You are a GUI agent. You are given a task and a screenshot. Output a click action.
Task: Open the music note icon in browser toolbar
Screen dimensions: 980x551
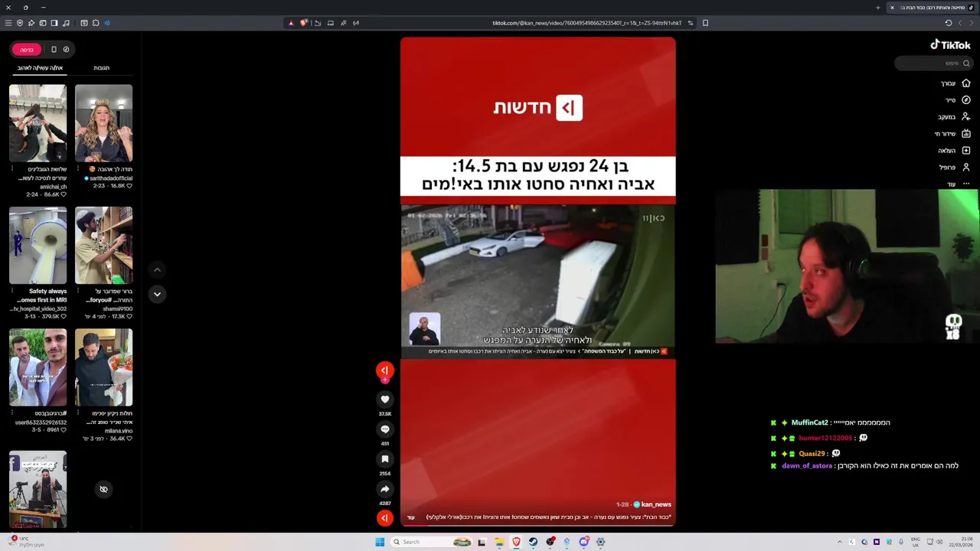click(66, 23)
